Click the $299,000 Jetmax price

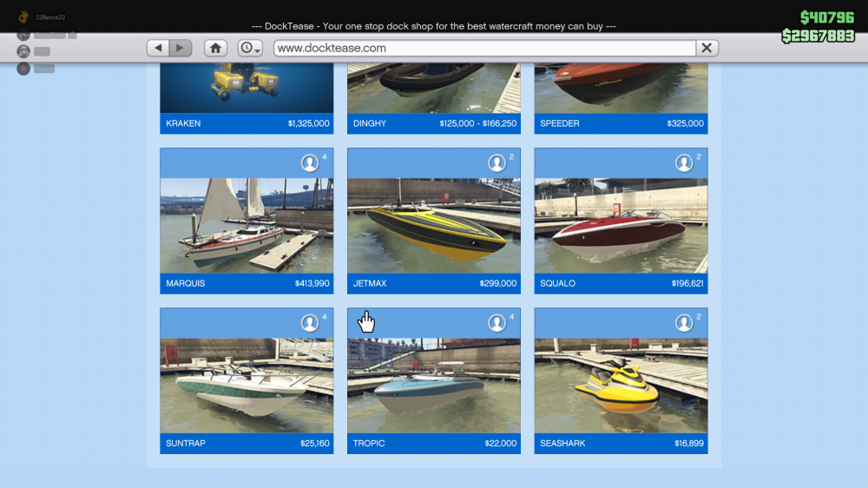pyautogui.click(x=498, y=284)
